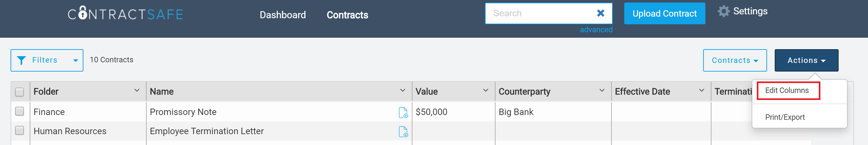Open document icon for Employee Termination Letter
Image resolution: width=868 pixels, height=145 pixels.
click(x=403, y=132)
